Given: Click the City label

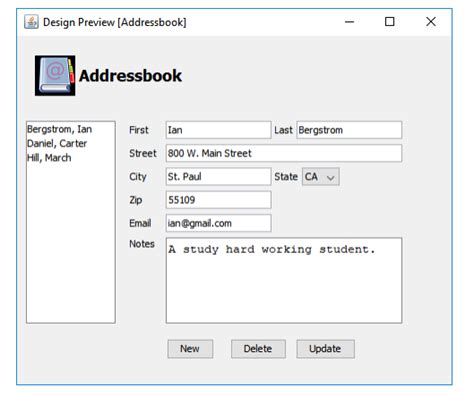Looking at the screenshot, I should click(x=138, y=177).
